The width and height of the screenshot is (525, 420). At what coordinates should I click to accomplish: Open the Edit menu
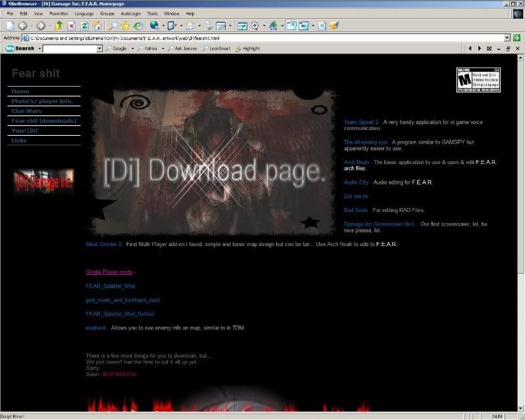(x=24, y=14)
